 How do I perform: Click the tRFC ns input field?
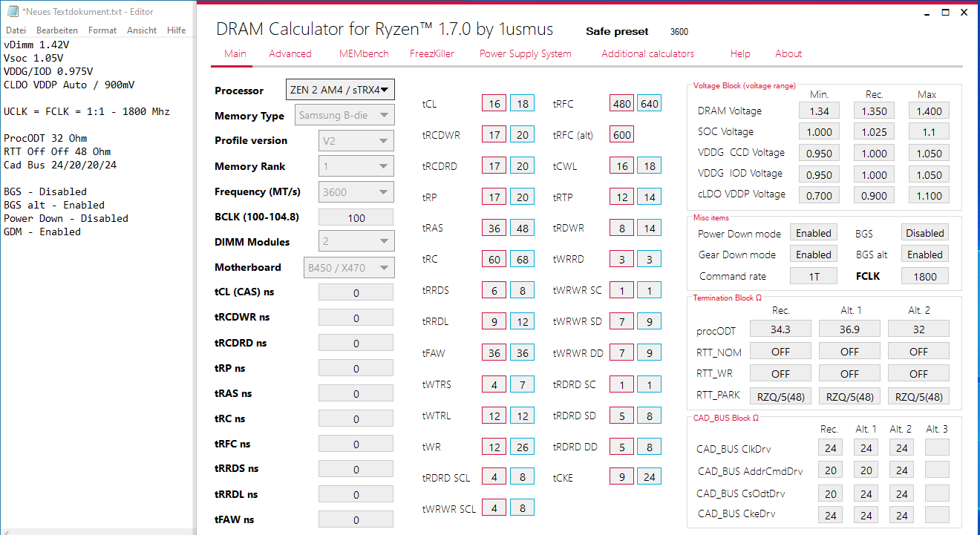tap(356, 444)
